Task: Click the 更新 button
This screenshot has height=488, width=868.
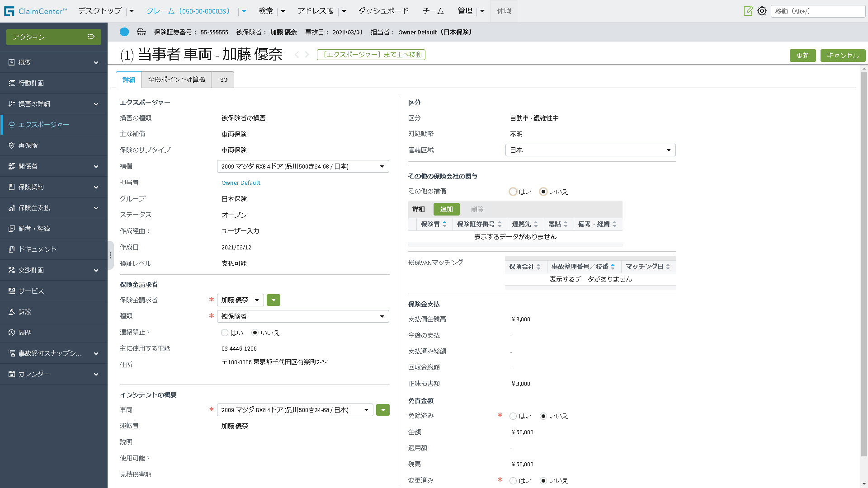Action: click(802, 56)
